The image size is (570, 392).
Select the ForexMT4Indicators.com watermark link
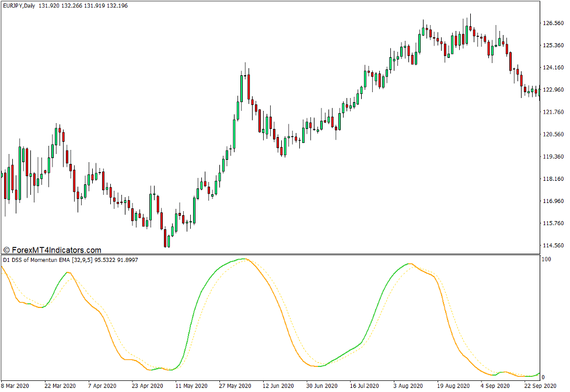coord(53,248)
